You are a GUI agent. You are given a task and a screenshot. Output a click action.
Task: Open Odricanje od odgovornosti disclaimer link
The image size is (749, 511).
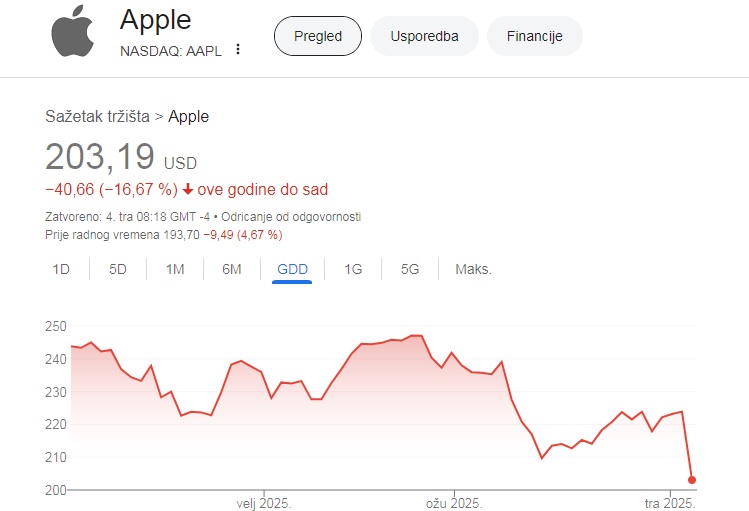pyautogui.click(x=291, y=217)
